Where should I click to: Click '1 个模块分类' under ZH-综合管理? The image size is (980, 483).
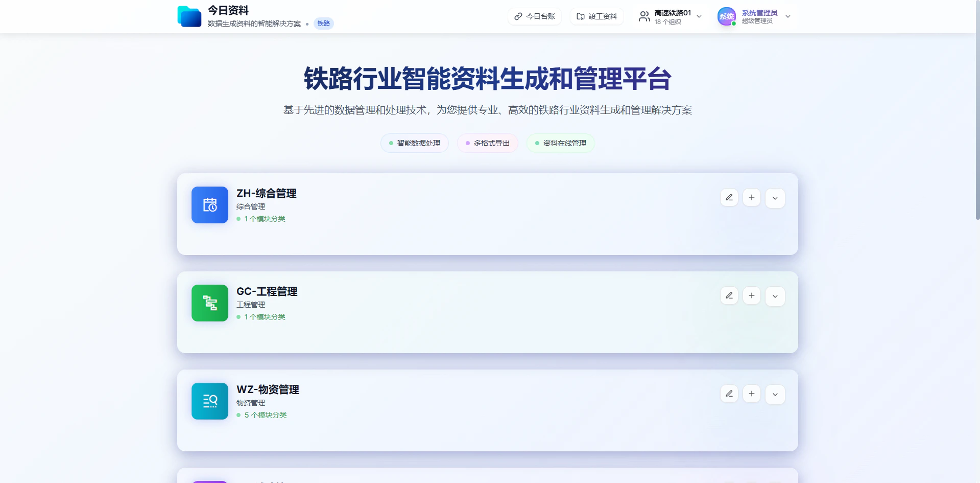[x=265, y=219]
